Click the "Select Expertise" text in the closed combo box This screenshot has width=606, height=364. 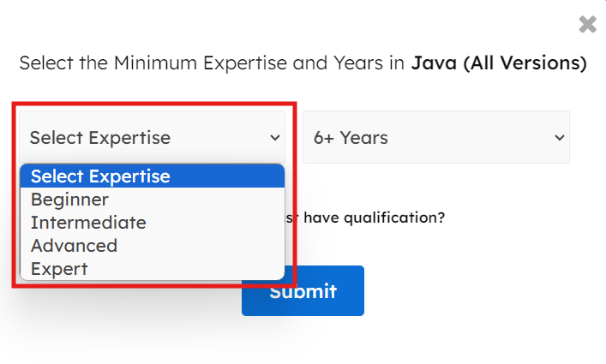(x=99, y=137)
